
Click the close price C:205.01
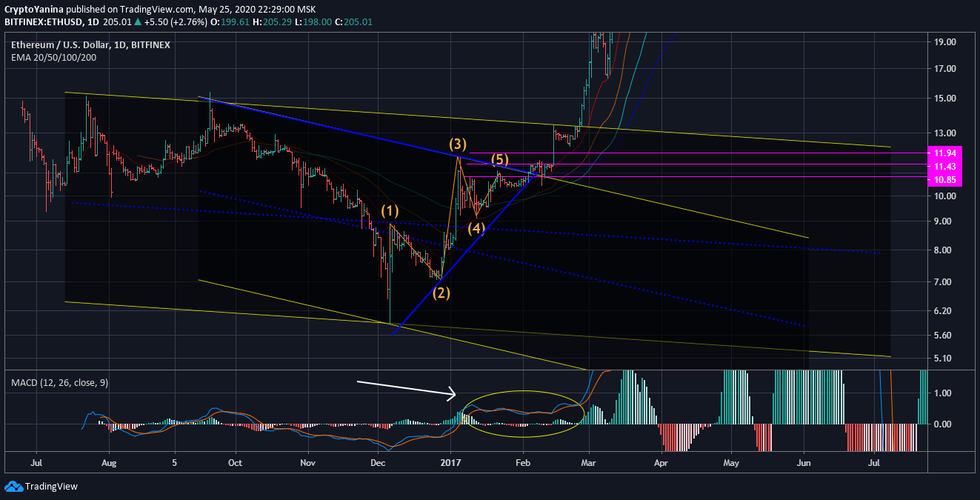(353, 22)
